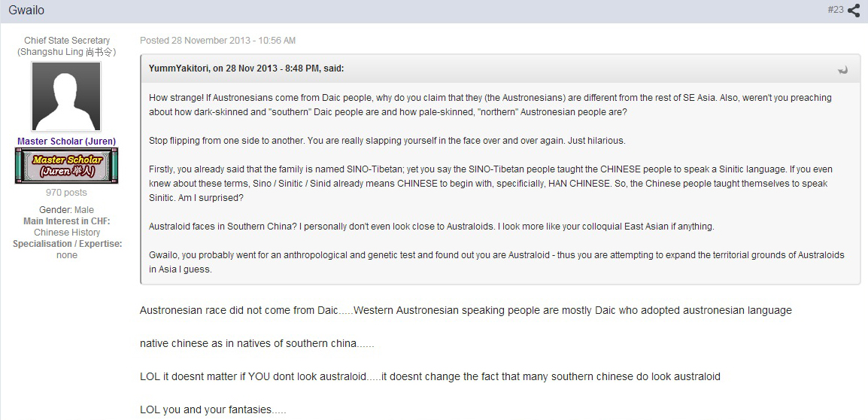Screen dimensions: 868x420
Task: Click the line 'native chinese as in natives'
Action: coord(256,343)
